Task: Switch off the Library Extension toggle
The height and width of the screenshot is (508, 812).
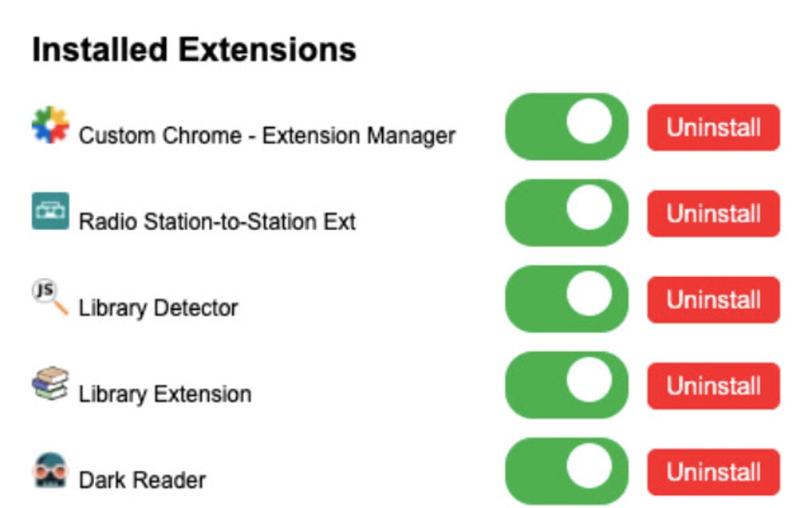Action: 566,385
